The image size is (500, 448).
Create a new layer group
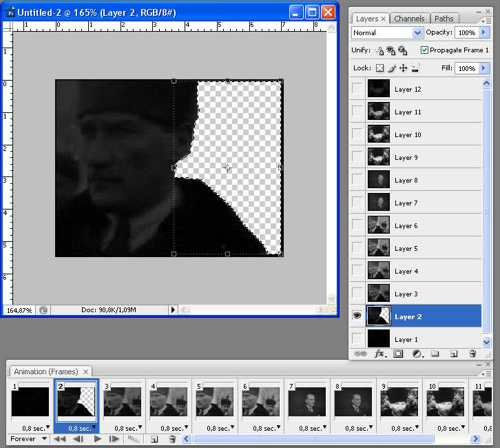coord(435,354)
